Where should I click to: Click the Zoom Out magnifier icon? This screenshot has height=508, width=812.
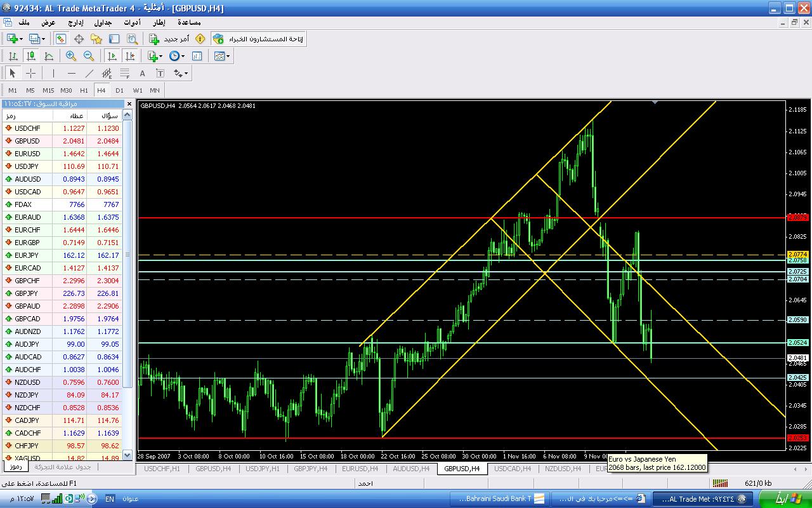tap(89, 56)
